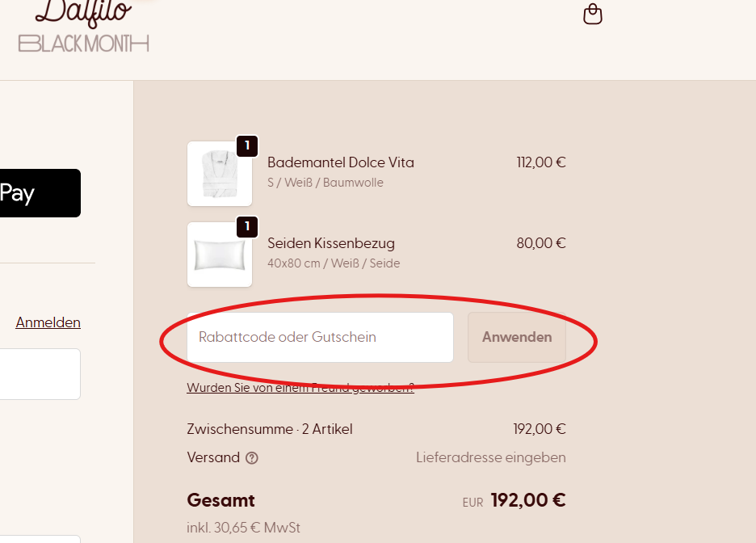The image size is (756, 543).
Task: Click the Bademantel price 112,00 €
Action: pos(541,162)
